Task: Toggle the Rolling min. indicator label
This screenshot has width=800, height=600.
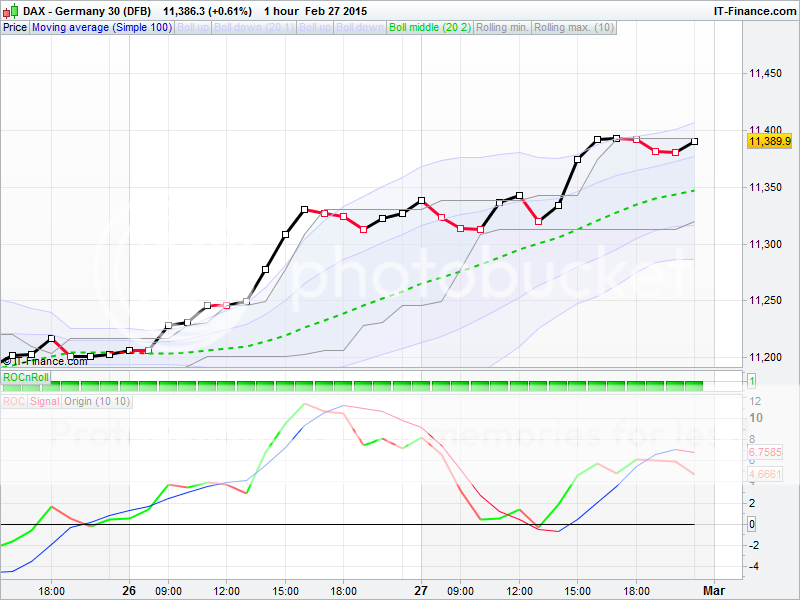Action: (502, 27)
